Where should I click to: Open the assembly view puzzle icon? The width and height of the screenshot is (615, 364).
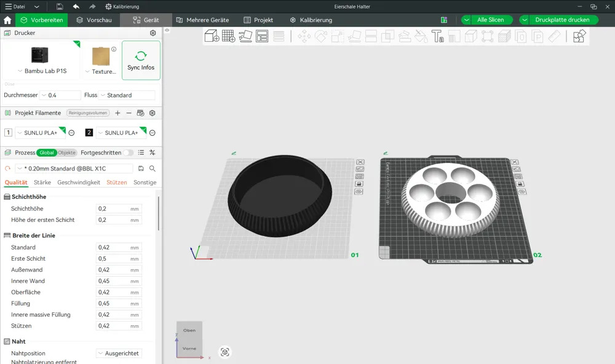pos(579,36)
